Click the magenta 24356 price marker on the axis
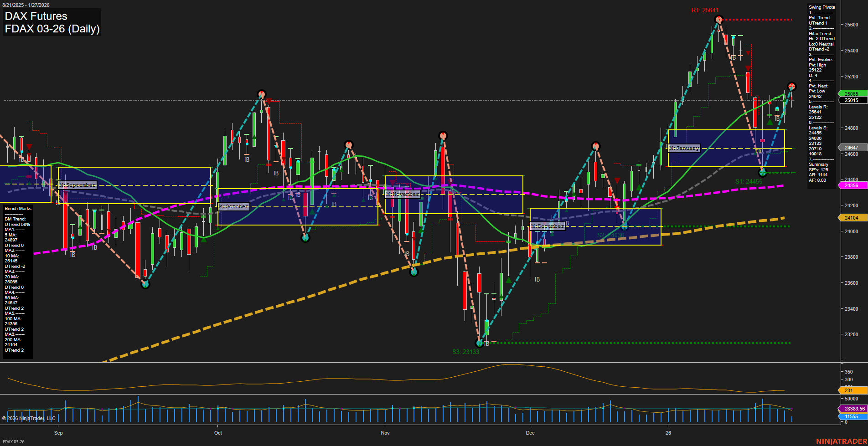The height and width of the screenshot is (446, 868). click(851, 185)
